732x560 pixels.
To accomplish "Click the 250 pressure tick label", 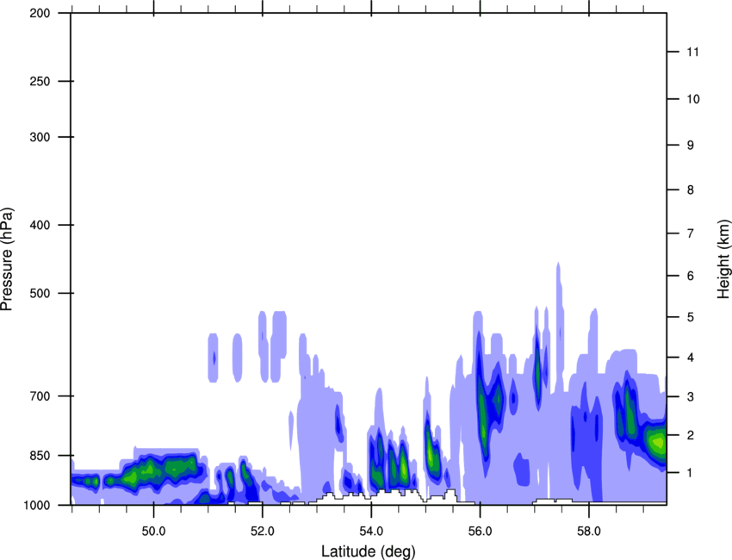I will point(40,81).
